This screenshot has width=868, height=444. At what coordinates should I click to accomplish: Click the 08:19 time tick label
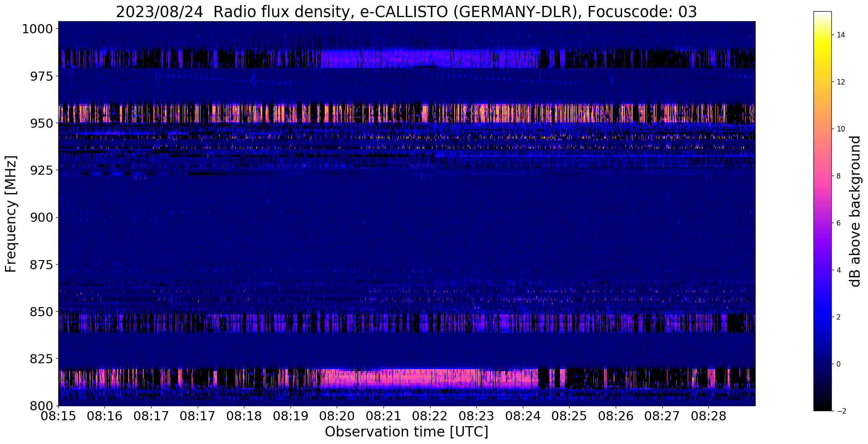(291, 417)
